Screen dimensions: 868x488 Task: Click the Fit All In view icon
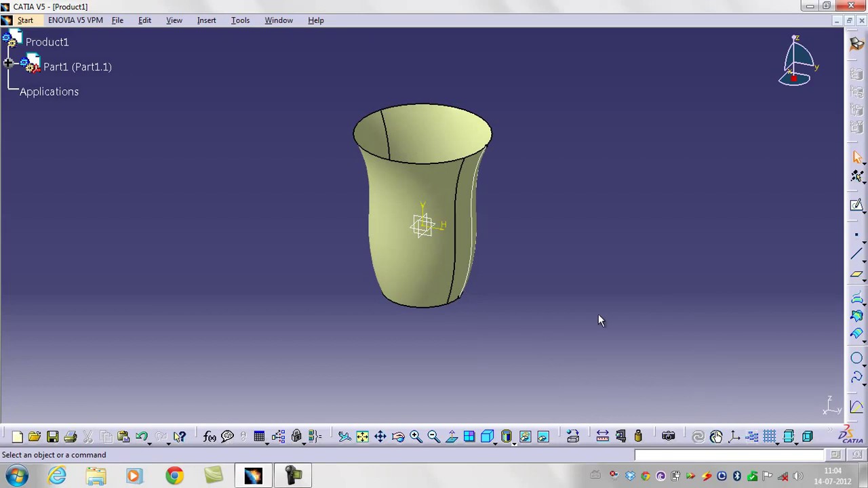(362, 437)
